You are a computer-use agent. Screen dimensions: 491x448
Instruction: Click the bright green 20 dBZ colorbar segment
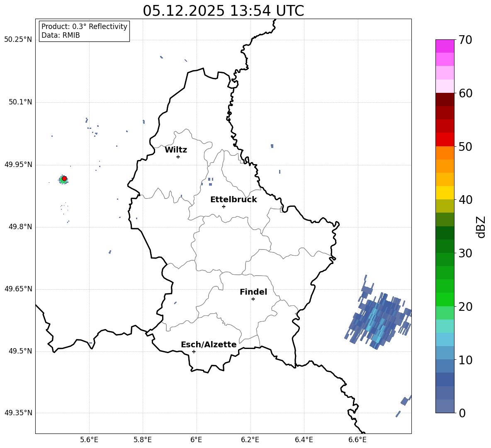(445, 299)
